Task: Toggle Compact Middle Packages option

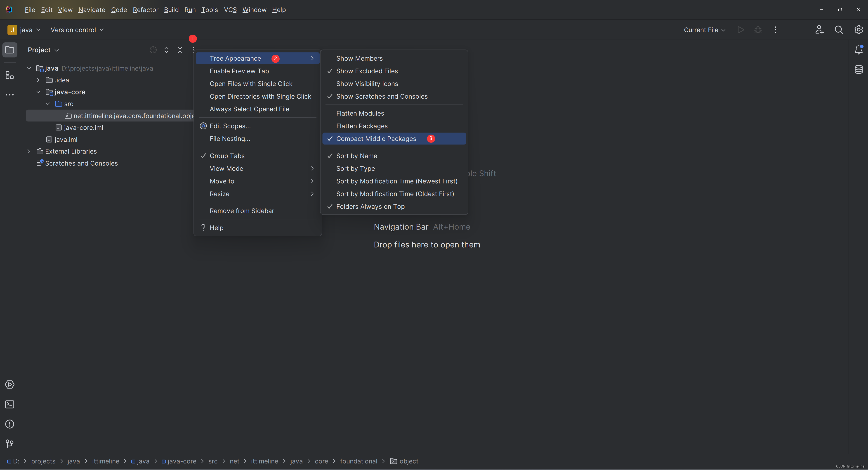Action: (376, 138)
